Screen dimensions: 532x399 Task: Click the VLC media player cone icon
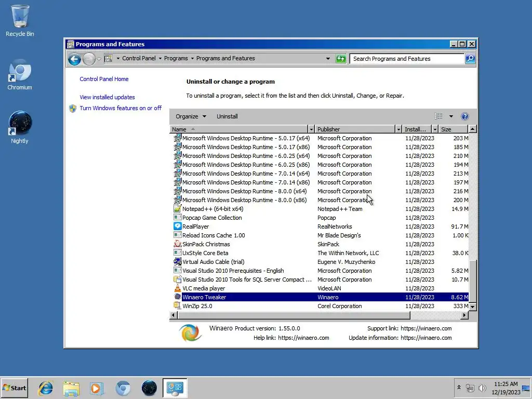(177, 288)
